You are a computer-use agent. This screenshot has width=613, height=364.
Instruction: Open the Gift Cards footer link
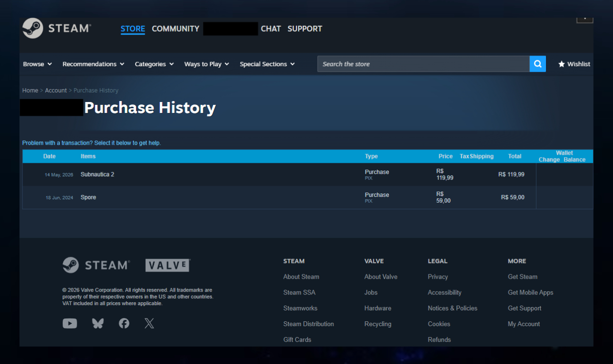tap(297, 340)
